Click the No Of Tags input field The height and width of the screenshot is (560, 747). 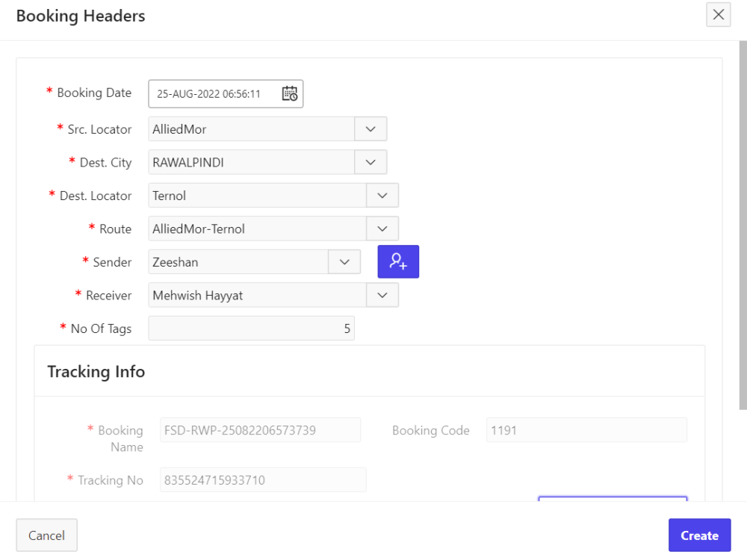click(x=252, y=329)
